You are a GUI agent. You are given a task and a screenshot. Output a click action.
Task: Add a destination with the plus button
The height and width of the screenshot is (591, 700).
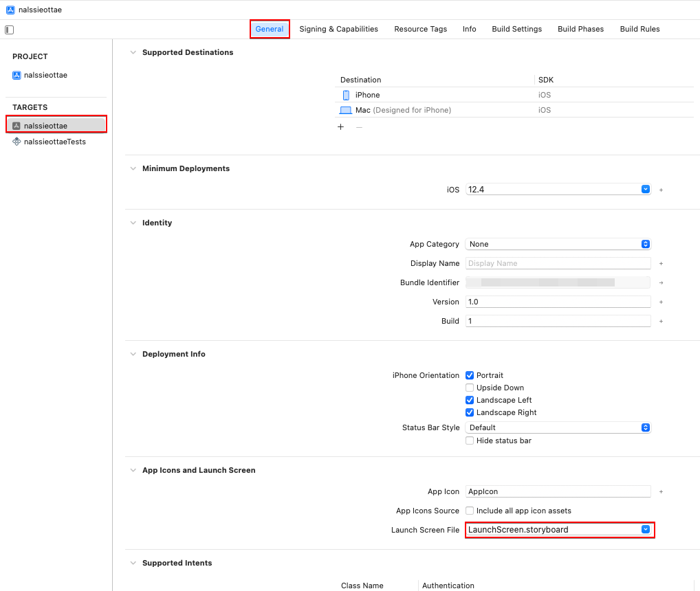click(x=340, y=127)
